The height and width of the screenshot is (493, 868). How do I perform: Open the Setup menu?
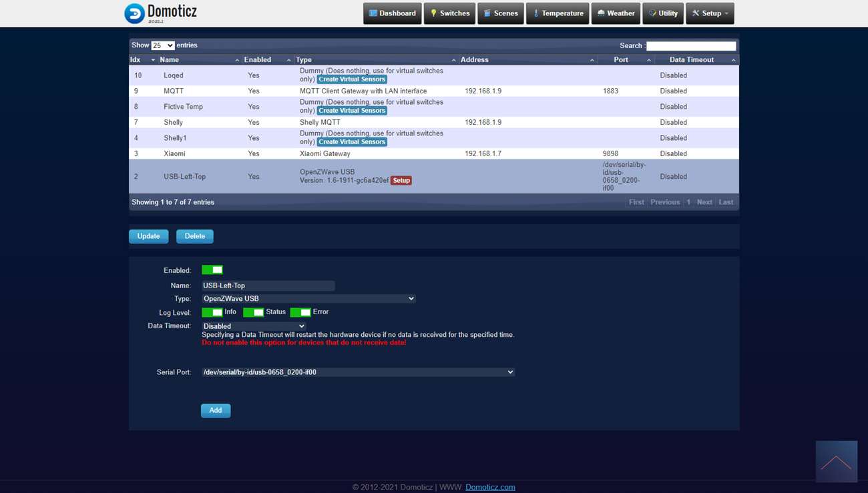tap(710, 13)
